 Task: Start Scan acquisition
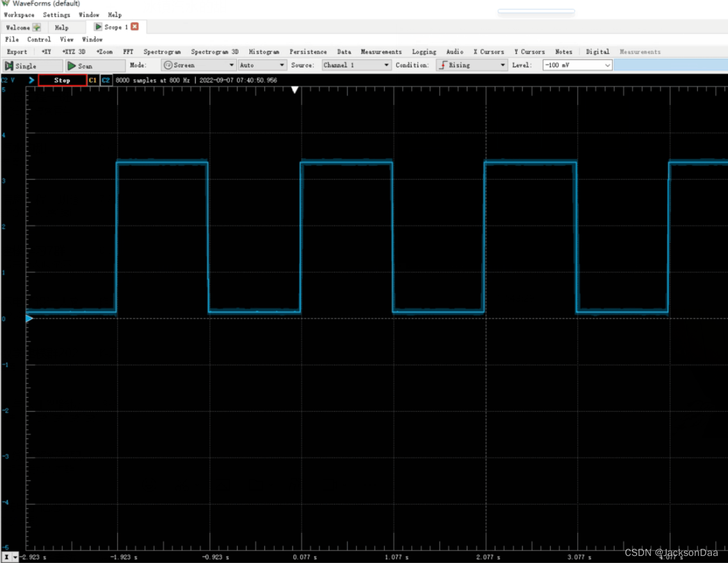pyautogui.click(x=95, y=66)
